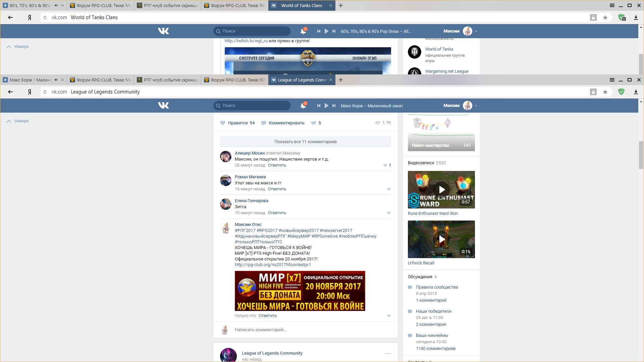Open МИР x7 banner image in comment

(300, 291)
